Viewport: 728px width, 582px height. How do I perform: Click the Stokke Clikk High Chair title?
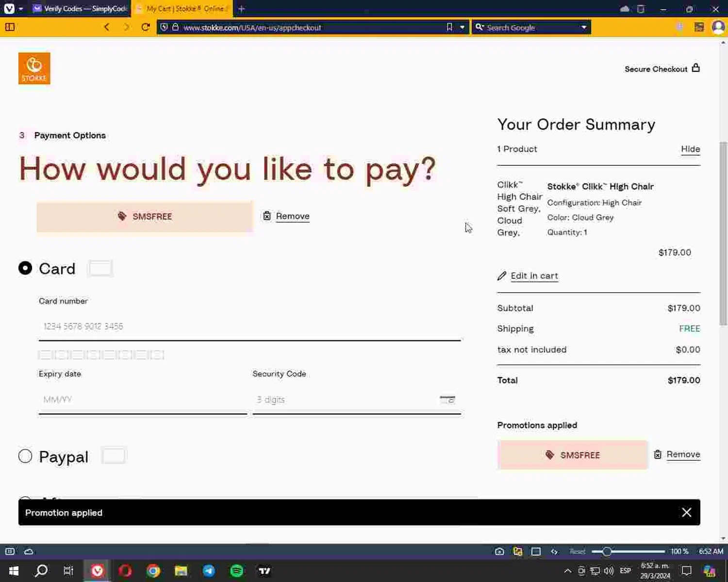pyautogui.click(x=600, y=186)
